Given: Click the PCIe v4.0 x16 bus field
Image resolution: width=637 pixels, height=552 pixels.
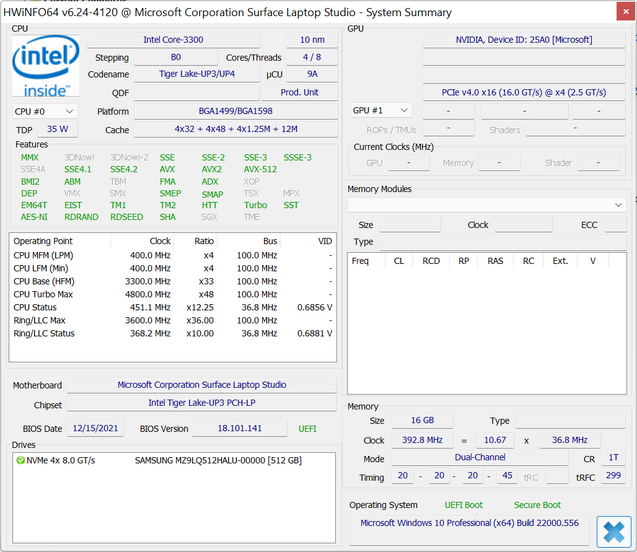Looking at the screenshot, I should pos(524,92).
